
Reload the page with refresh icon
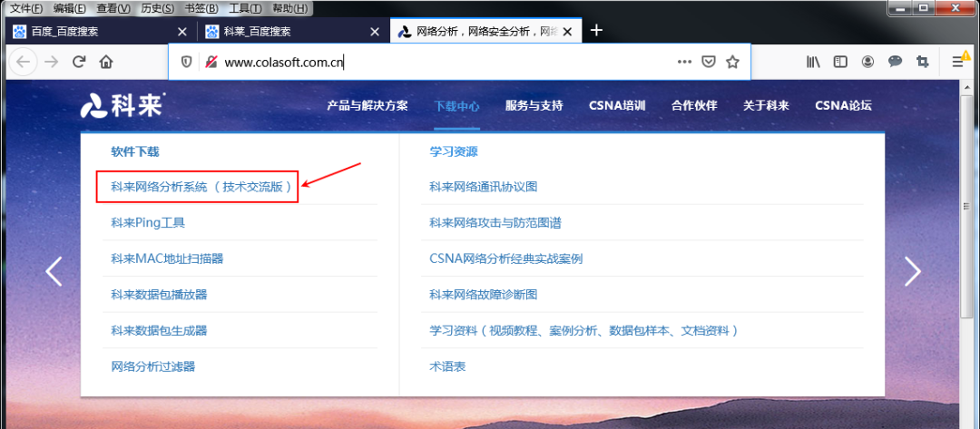point(79,62)
